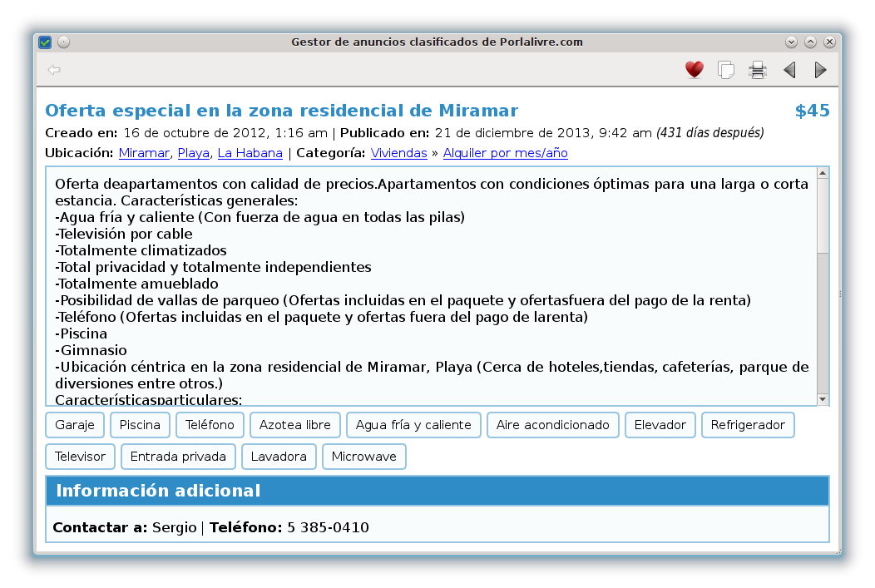Open the Viviendas category link
This screenshot has height=588, width=875.
[398, 153]
